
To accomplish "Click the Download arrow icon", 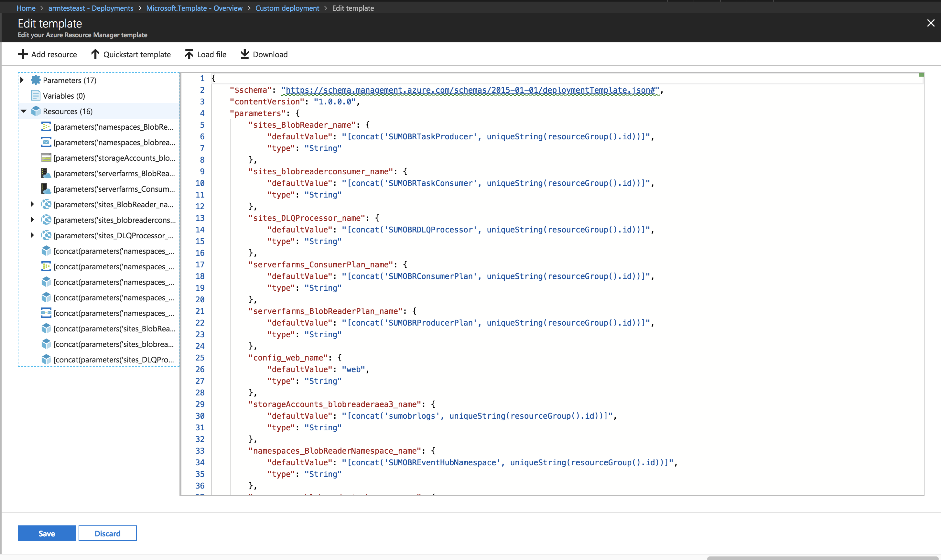I will 244,54.
